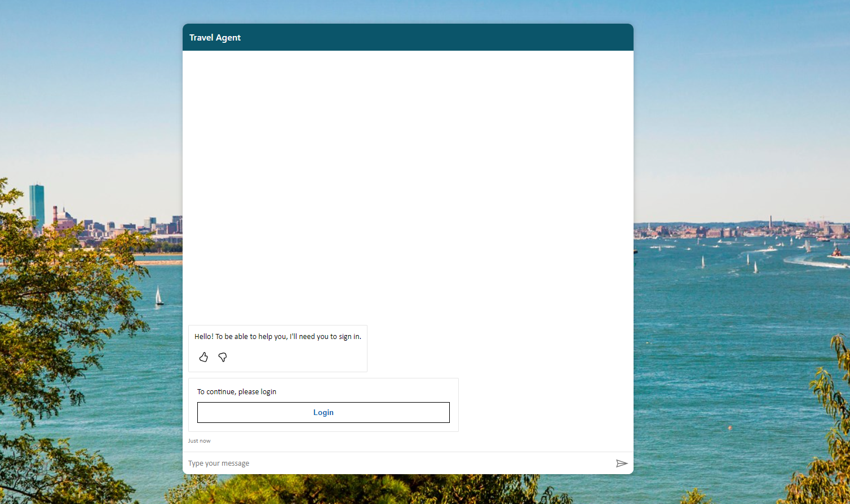Send the current message using the arrow icon
Image resolution: width=850 pixels, height=504 pixels.
(622, 463)
